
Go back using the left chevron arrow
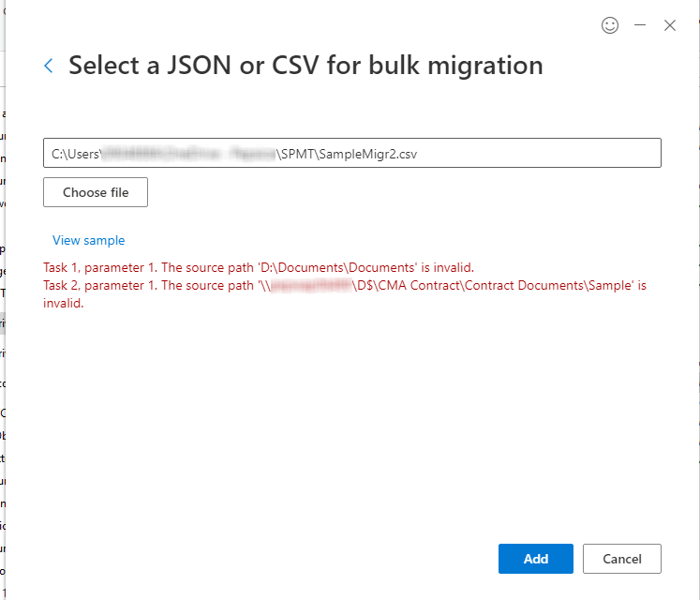(49, 66)
